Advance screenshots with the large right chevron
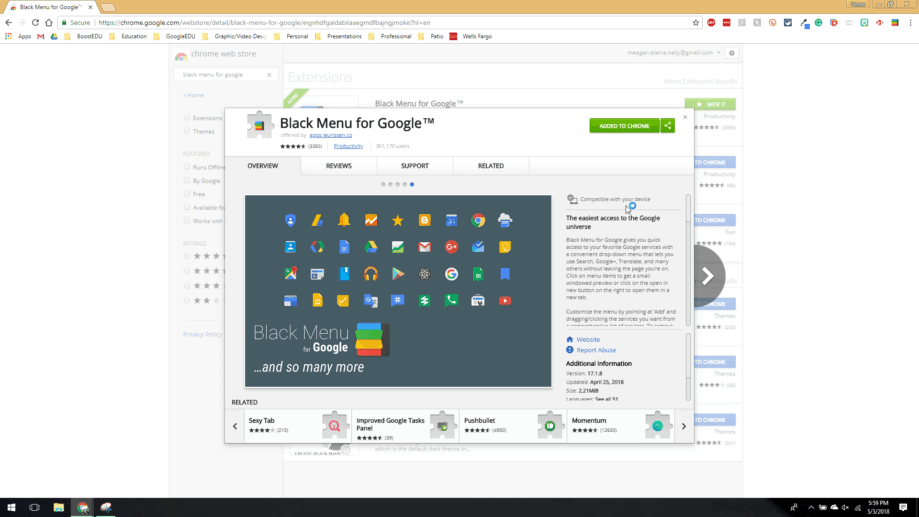This screenshot has width=919, height=517. (x=706, y=277)
